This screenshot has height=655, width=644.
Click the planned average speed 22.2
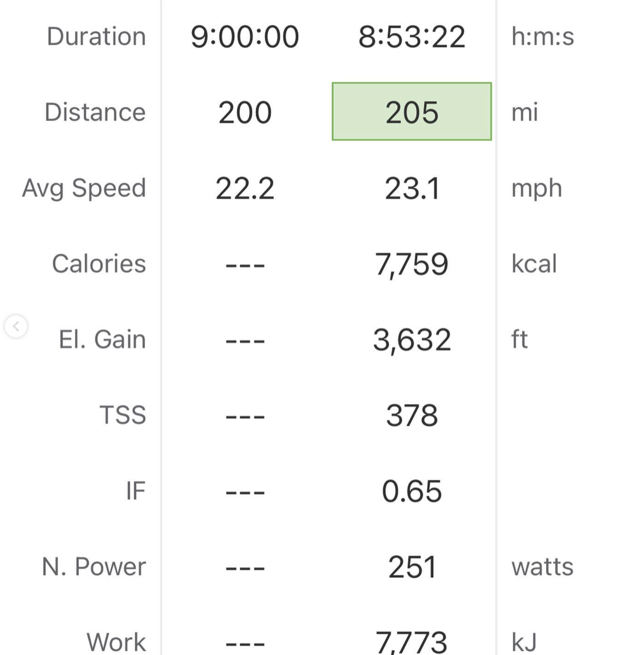tap(245, 188)
